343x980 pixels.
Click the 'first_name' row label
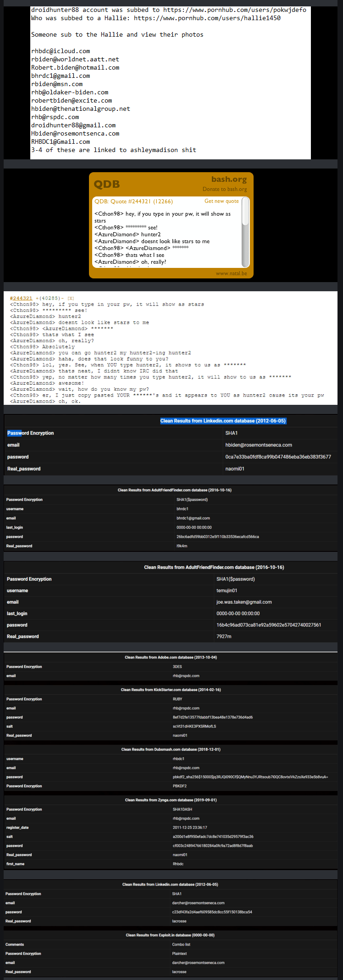(x=16, y=864)
